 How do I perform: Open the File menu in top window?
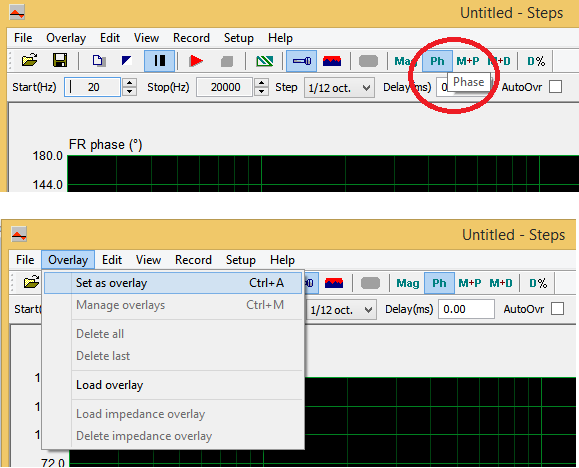tap(23, 38)
